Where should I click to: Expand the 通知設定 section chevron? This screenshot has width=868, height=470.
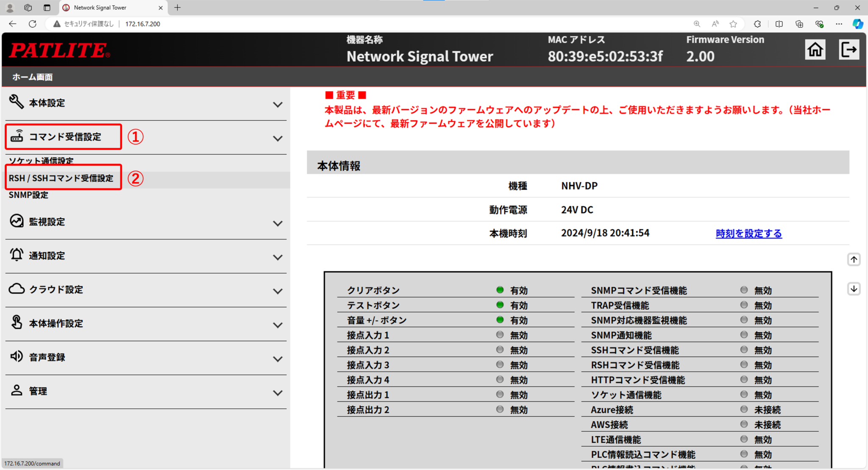[x=278, y=257]
